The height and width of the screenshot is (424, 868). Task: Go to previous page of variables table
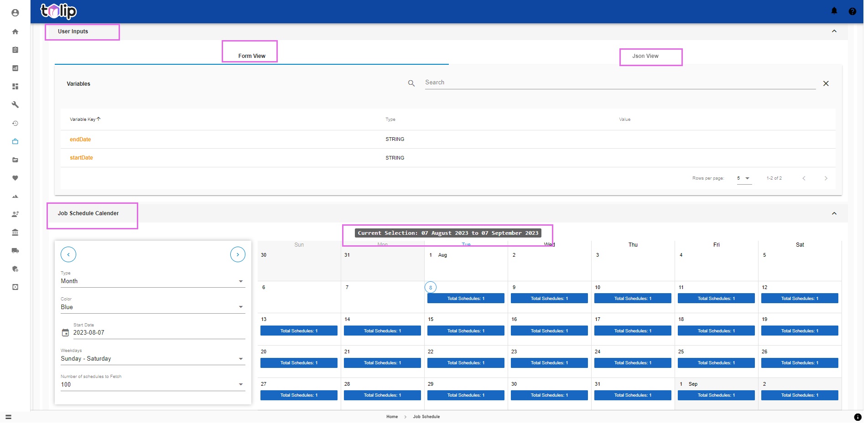(x=804, y=178)
